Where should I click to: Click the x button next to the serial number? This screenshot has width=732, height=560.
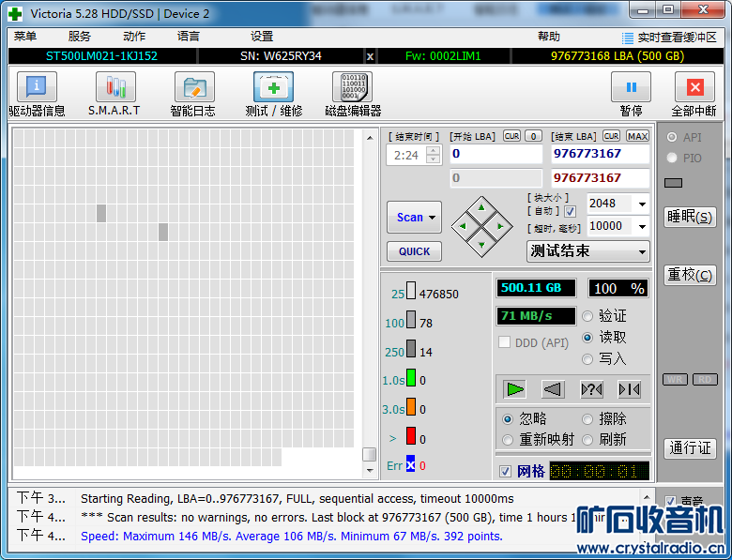(x=370, y=56)
